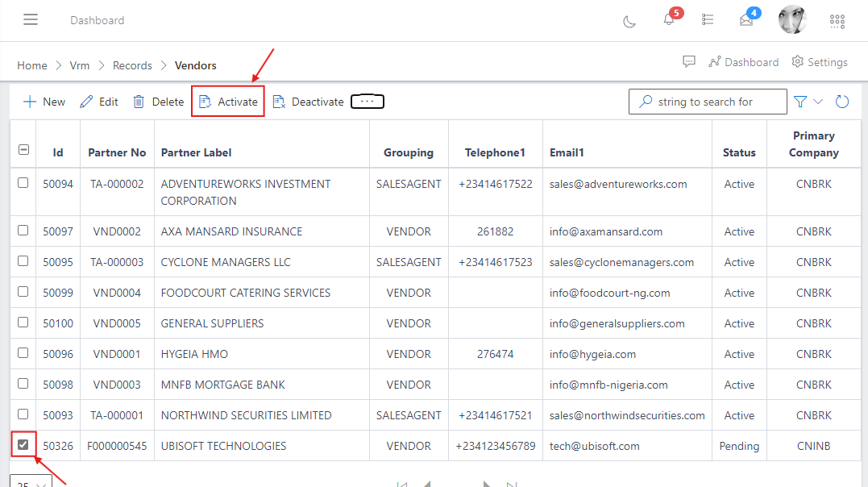Go to Records in the breadcrumb
The image size is (868, 487).
[132, 65]
